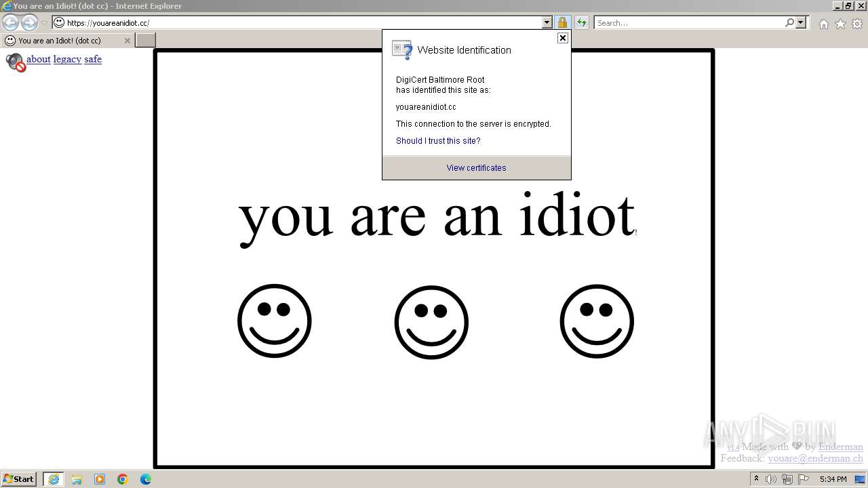868x488 pixels.
Task: Open a new blank tab
Action: coord(146,41)
